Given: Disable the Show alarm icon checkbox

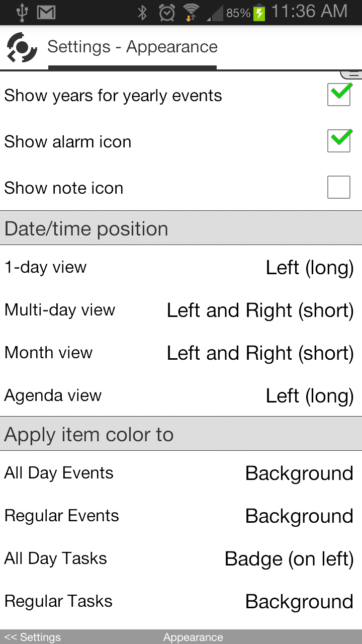Looking at the screenshot, I should click(x=339, y=141).
